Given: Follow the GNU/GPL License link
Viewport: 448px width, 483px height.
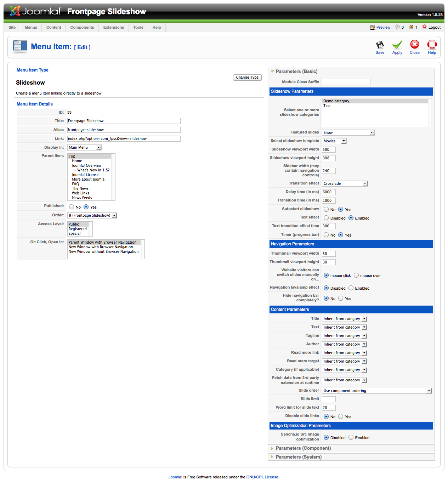Looking at the screenshot, I should pos(262,477).
